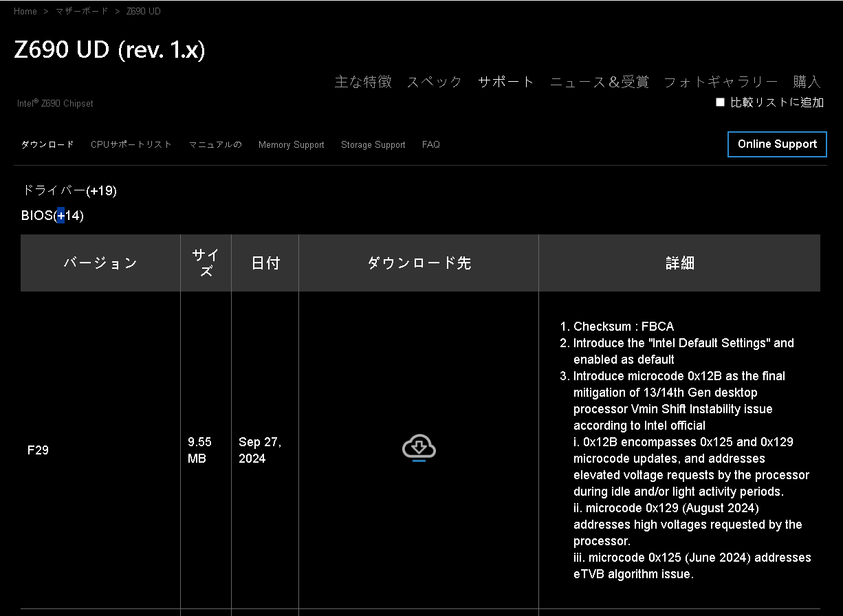This screenshot has height=616, width=843.
Task: Open the マザーボード breadcrumb link
Action: pos(82,11)
